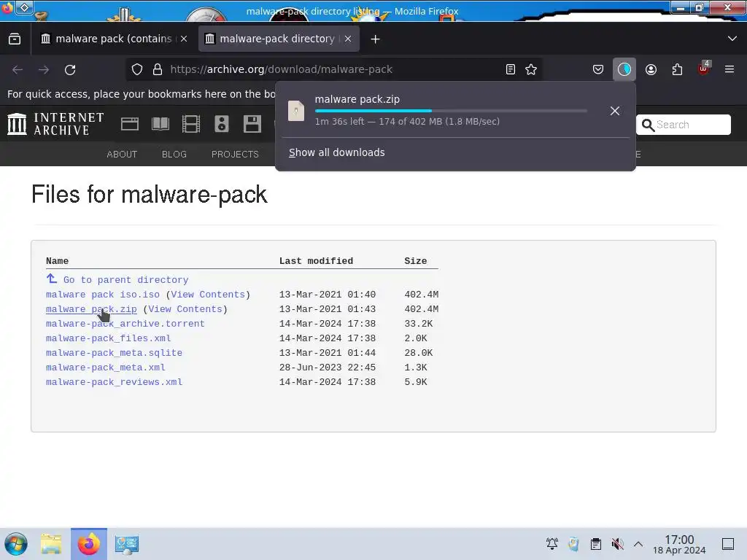The image size is (747, 560).
Task: Click the 'Last modified' column header
Action: coord(316,261)
